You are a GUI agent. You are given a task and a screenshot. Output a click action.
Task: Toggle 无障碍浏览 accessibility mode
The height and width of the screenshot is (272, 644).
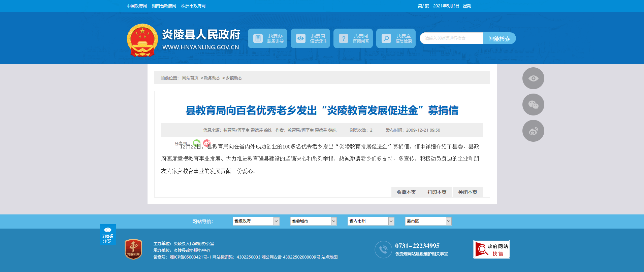tap(107, 234)
